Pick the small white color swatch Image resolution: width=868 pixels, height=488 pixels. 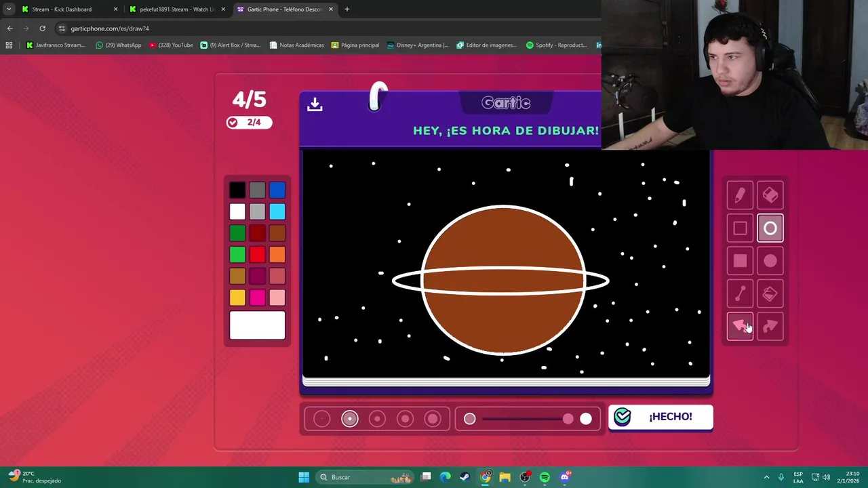click(237, 212)
